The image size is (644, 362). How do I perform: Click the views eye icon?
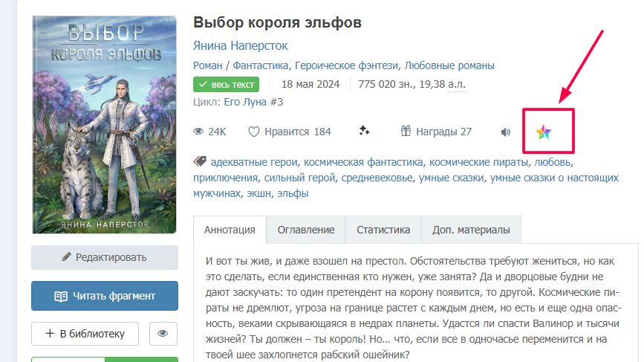click(x=198, y=132)
